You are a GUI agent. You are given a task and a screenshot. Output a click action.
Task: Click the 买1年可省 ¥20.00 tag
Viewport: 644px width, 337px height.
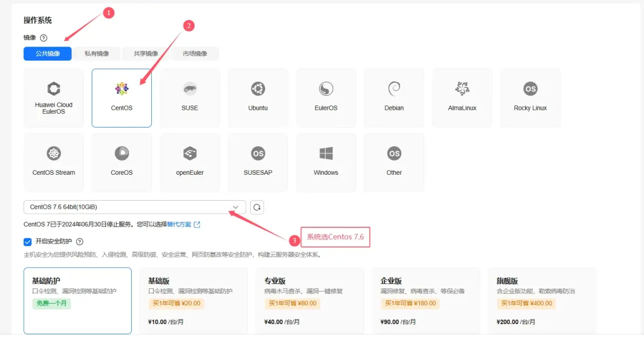tap(176, 303)
